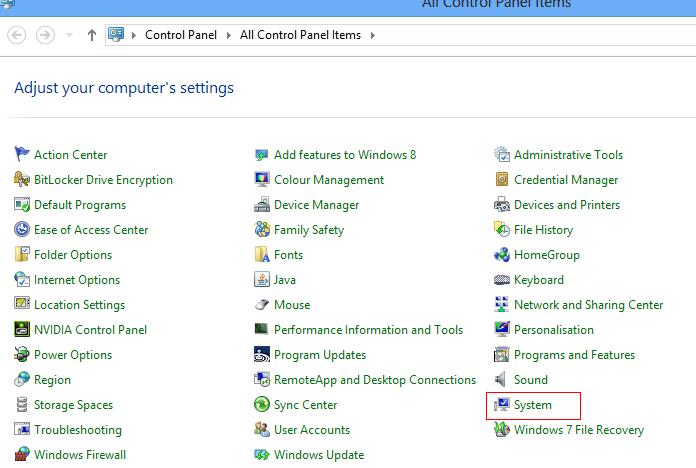This screenshot has width=696, height=468.
Task: Expand the arrow after All Control Panel Items
Action: 372,35
